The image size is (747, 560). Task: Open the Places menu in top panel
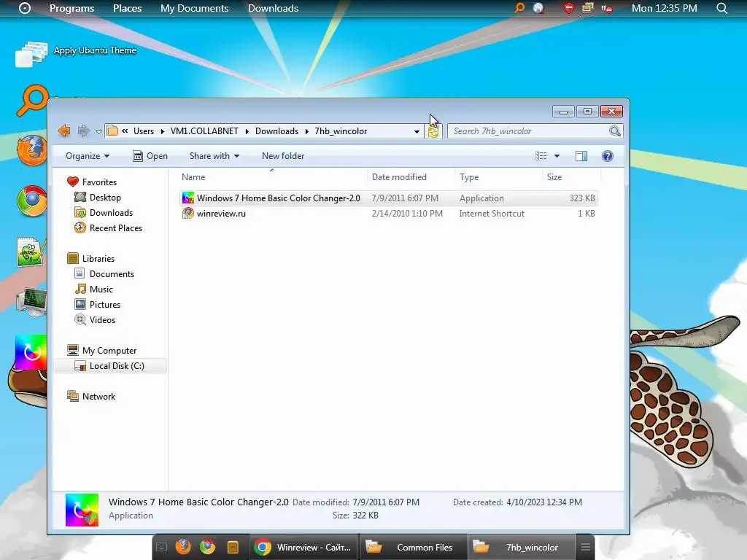pyautogui.click(x=127, y=8)
